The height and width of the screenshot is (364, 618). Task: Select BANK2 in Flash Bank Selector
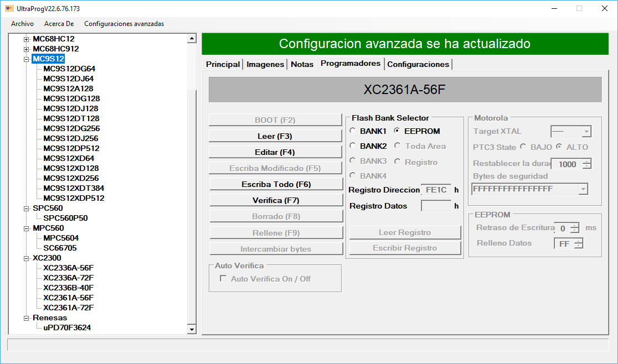coord(353,146)
